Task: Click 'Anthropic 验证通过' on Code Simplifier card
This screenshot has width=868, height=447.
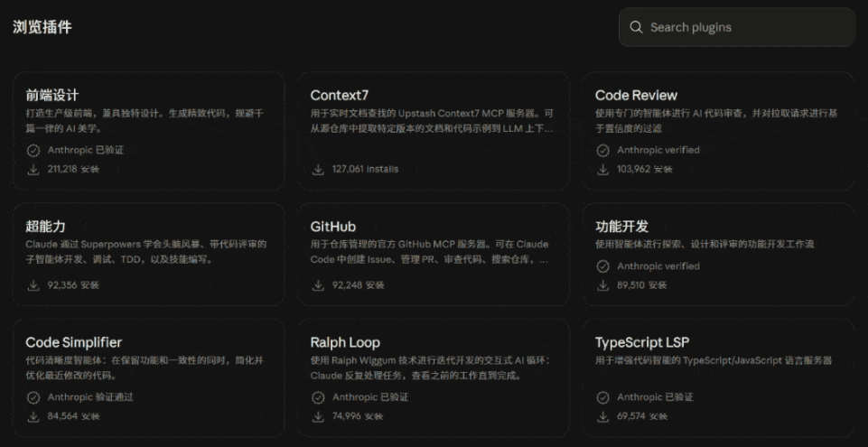Action: tap(90, 397)
